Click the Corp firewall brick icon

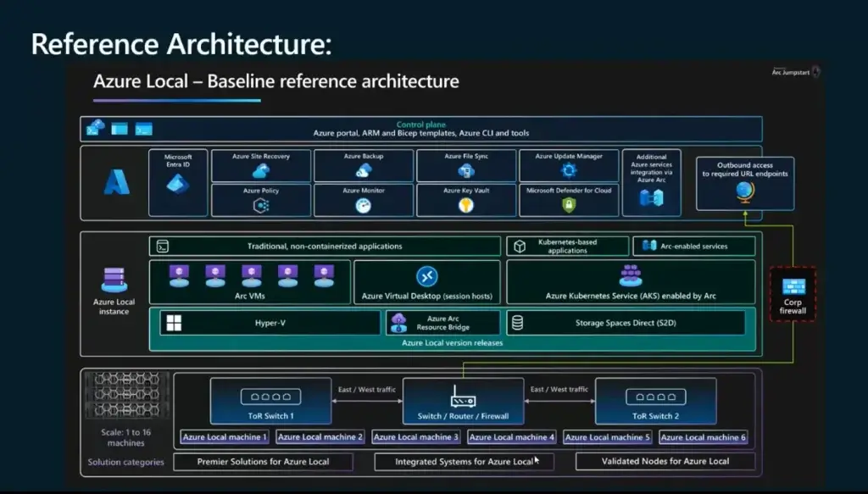coord(793,286)
